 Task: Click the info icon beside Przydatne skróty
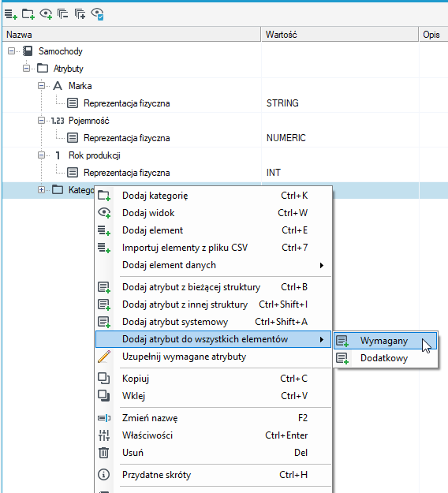pos(104,474)
